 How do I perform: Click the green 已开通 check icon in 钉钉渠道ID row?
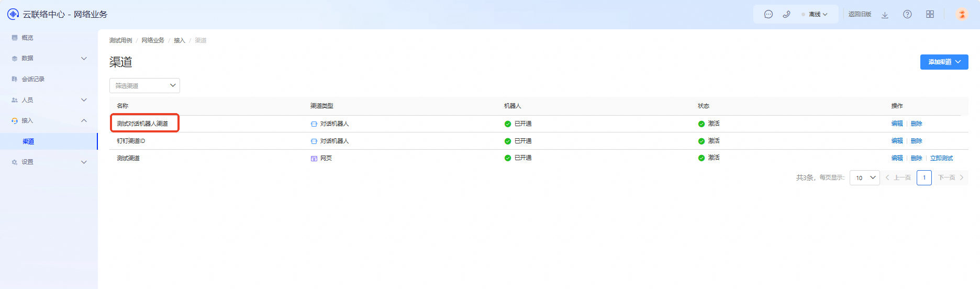pos(508,141)
